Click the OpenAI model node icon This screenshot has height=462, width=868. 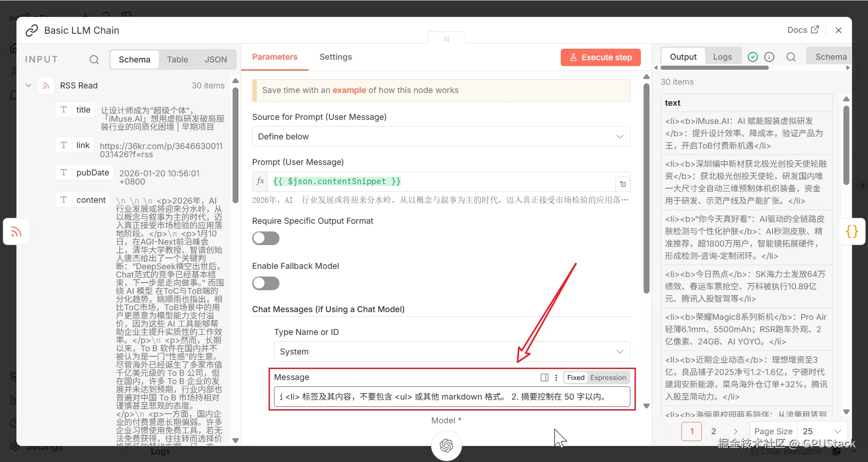(x=446, y=445)
